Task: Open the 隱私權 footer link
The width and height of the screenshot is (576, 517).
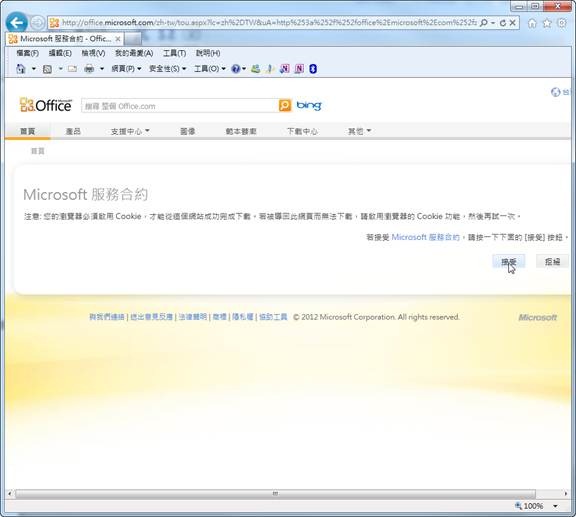Action: point(243,317)
